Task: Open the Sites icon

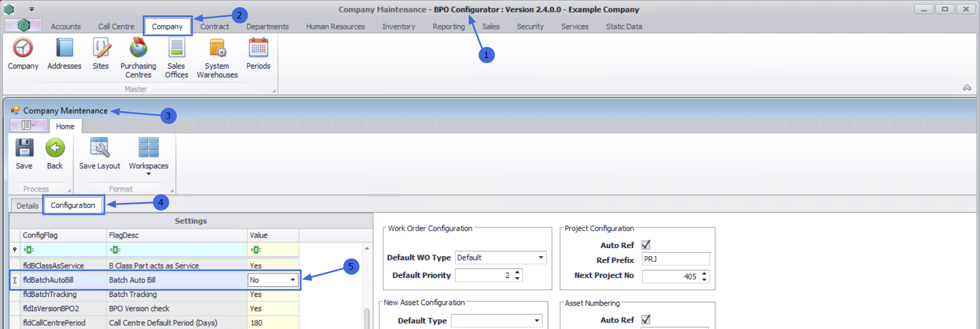Action: 101,48
